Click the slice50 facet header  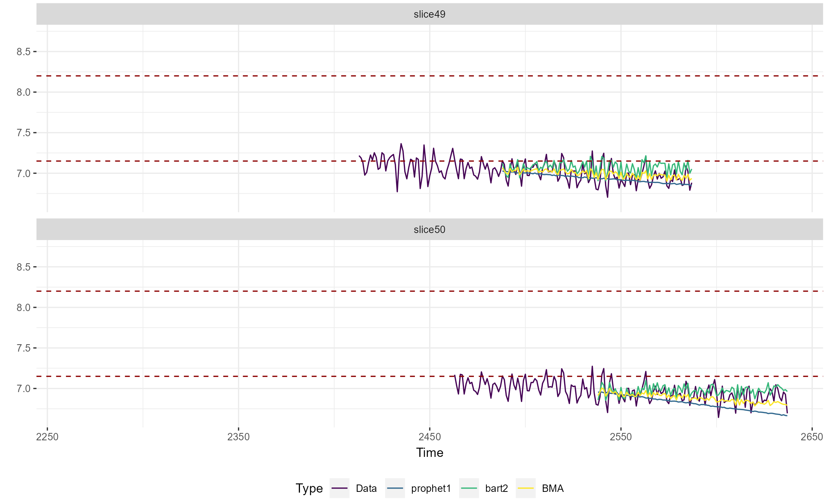pos(429,230)
